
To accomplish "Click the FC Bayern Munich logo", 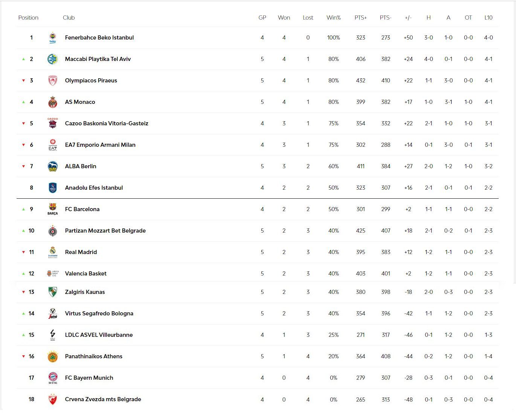I will [x=53, y=377].
